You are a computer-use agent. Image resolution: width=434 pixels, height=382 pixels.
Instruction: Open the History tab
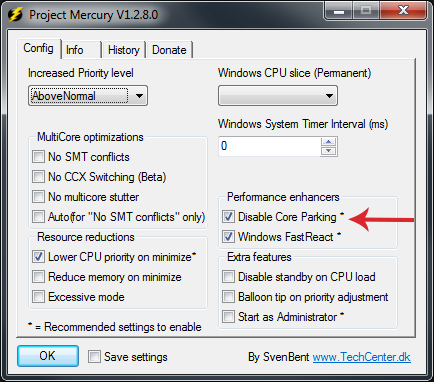124,50
